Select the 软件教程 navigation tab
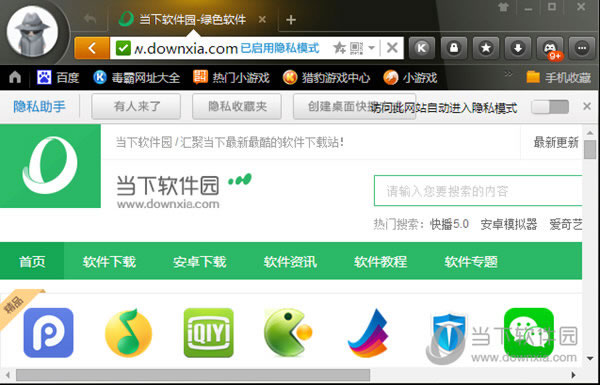 (x=381, y=262)
